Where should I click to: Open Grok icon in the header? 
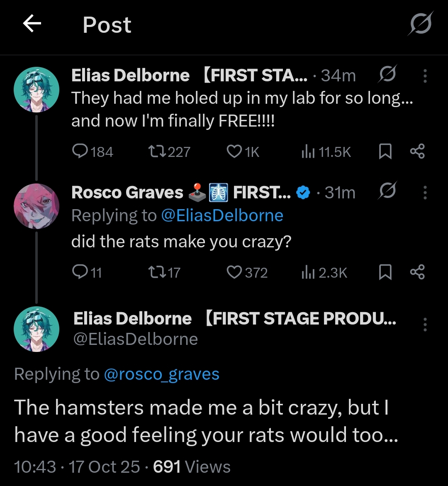coord(419,24)
